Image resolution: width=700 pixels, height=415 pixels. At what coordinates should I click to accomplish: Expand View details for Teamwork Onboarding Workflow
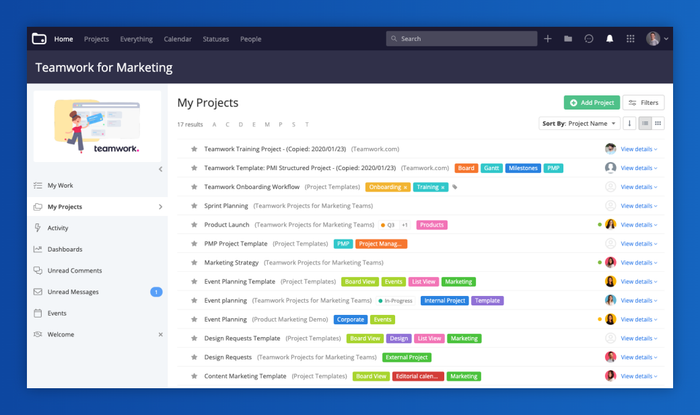click(x=639, y=187)
